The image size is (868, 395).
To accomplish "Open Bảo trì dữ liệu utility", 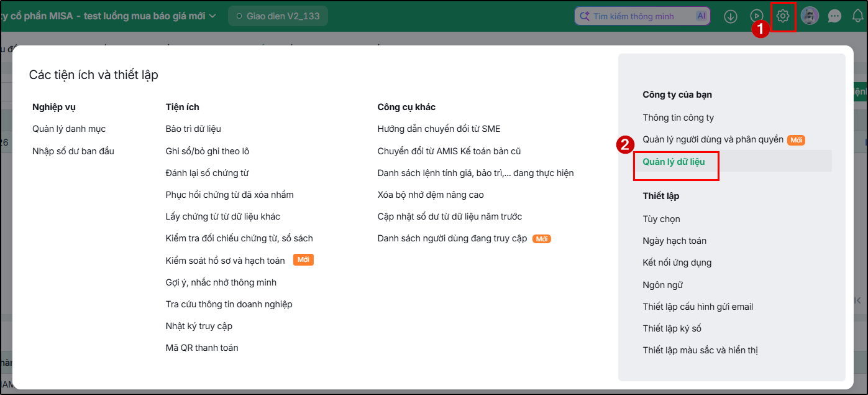I will 193,129.
